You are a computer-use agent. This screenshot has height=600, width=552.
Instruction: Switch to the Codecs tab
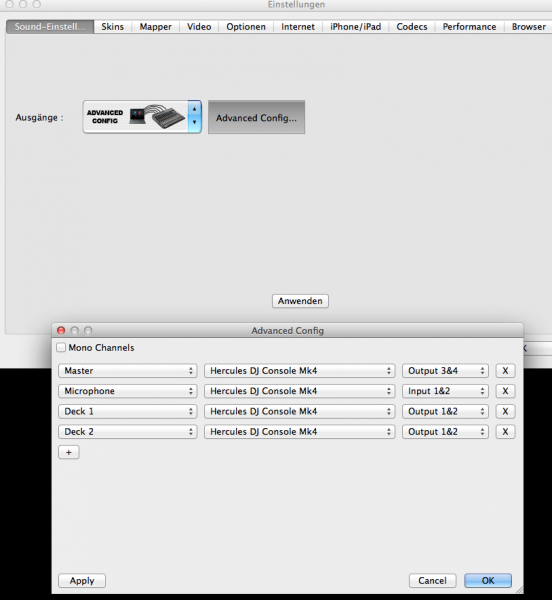pyautogui.click(x=412, y=27)
